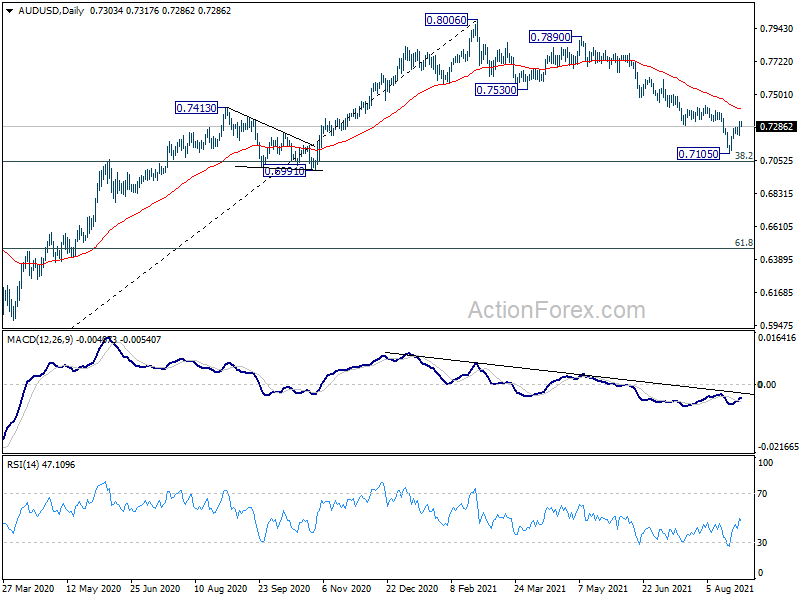Click the RSI(14) 47.1096 indicator label

tap(41, 465)
